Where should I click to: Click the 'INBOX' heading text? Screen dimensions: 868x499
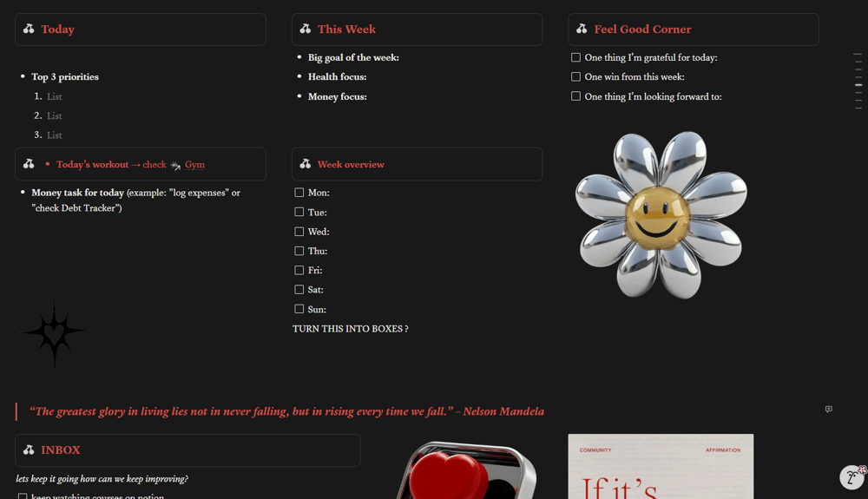[61, 450]
